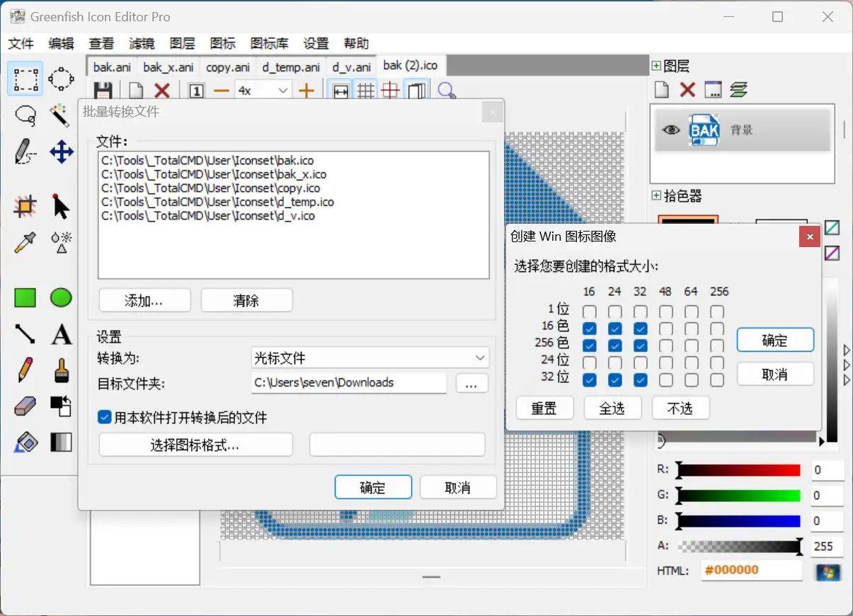853x616 pixels.
Task: Switch to the copy.ani tab
Action: pyautogui.click(x=227, y=67)
